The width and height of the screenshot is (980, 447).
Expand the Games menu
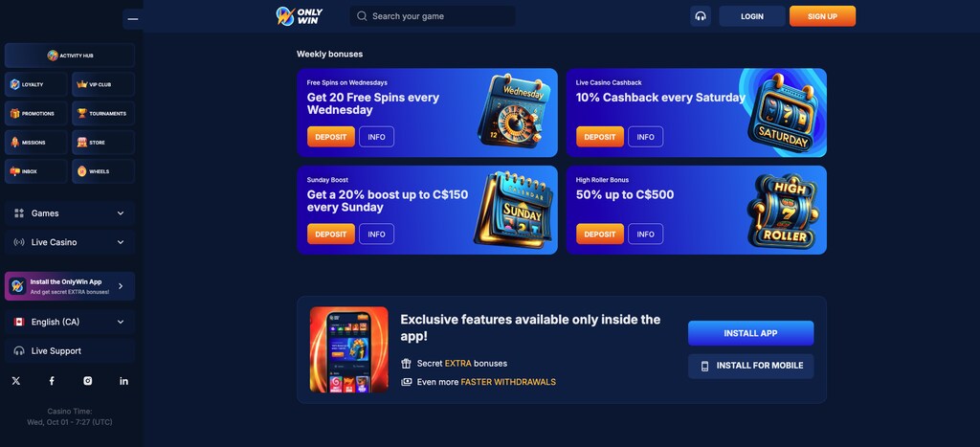click(x=69, y=213)
